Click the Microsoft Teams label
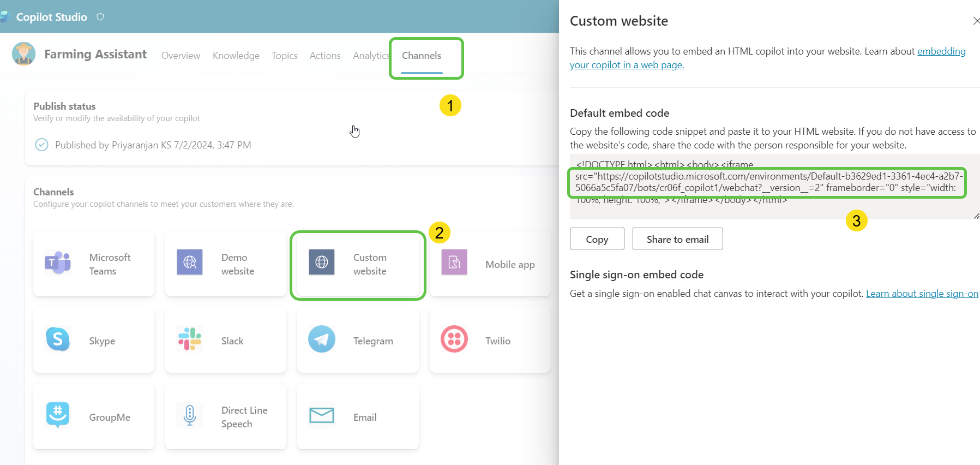 tap(110, 264)
